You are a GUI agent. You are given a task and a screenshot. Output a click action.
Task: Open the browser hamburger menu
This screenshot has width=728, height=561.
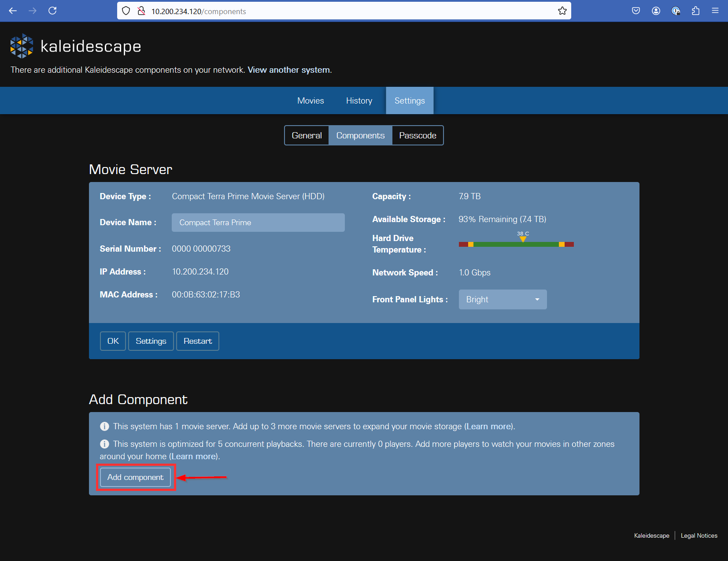715,11
